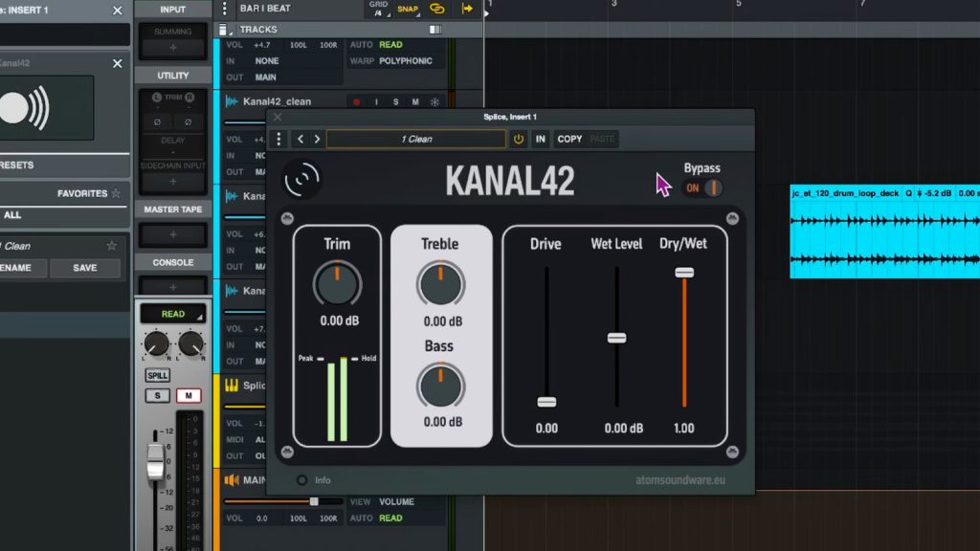Click the Kanal42_clean track waveform icon
The height and width of the screenshot is (551, 980).
click(232, 101)
